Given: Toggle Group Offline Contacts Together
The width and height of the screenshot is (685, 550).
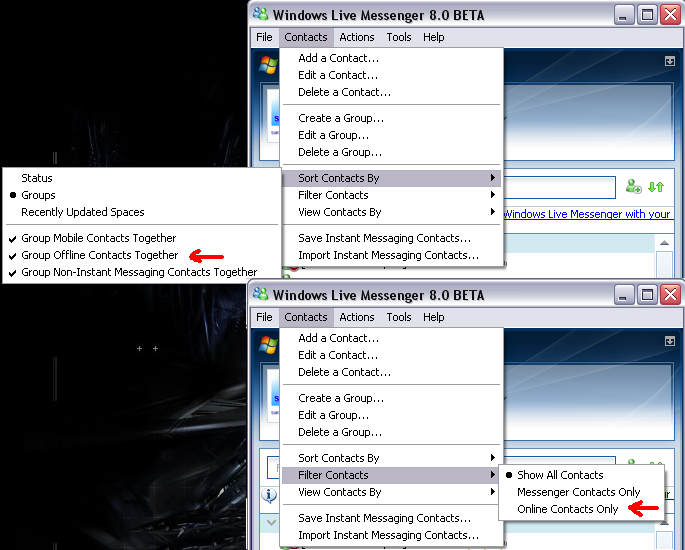Looking at the screenshot, I should click(x=142, y=255).
